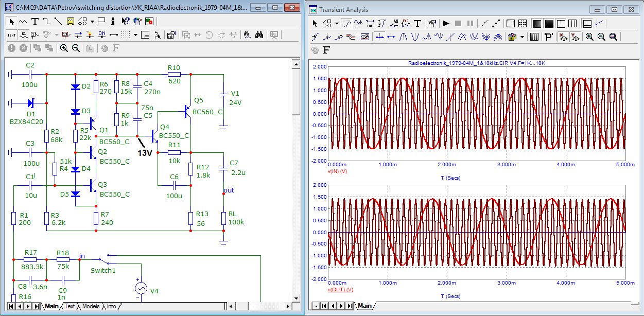Switch to the Models tab
This screenshot has width=644, height=316.
(x=91, y=306)
